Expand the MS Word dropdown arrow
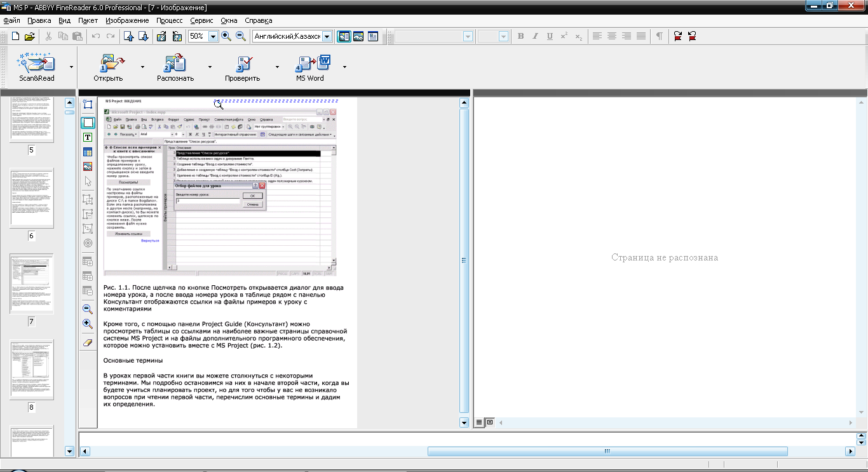Viewport: 868px width, 472px height. click(344, 67)
